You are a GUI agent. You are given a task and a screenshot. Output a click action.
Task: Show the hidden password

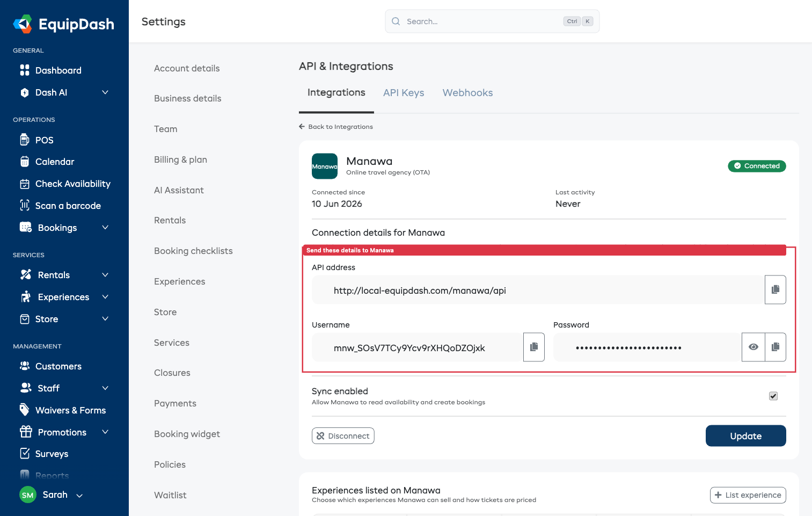click(x=754, y=347)
